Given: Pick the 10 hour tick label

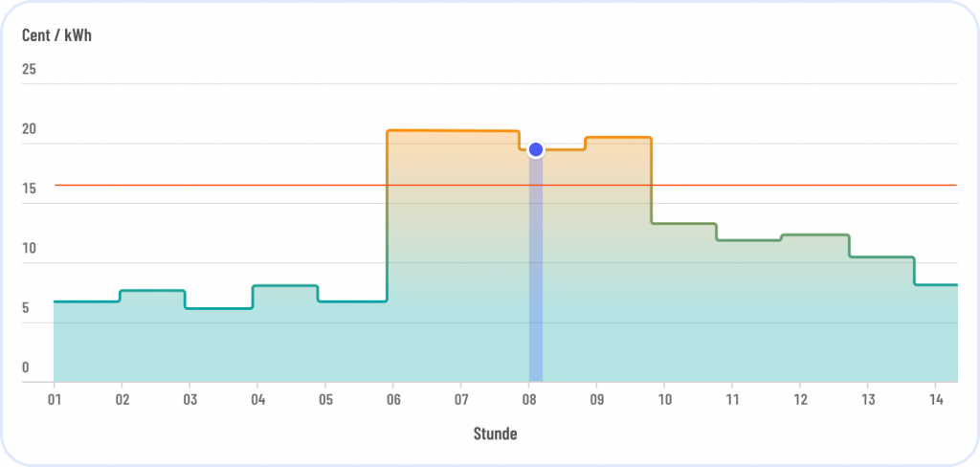Looking at the screenshot, I should coord(664,399).
